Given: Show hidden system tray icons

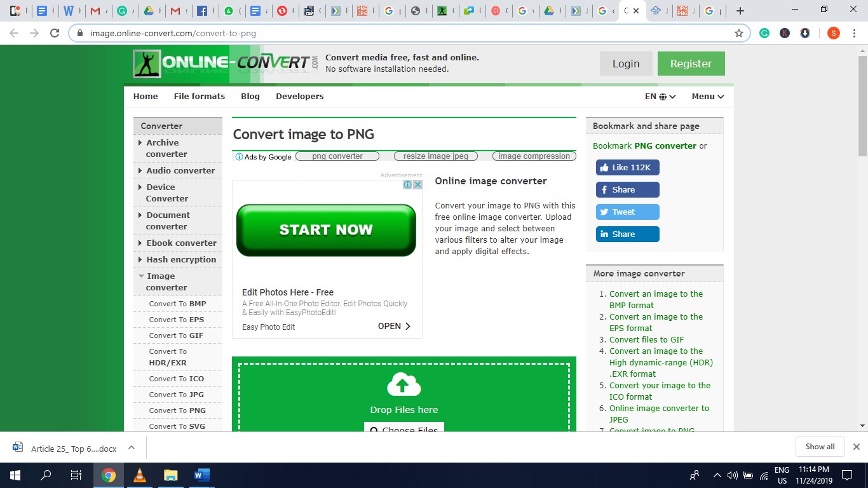Looking at the screenshot, I should [x=717, y=475].
